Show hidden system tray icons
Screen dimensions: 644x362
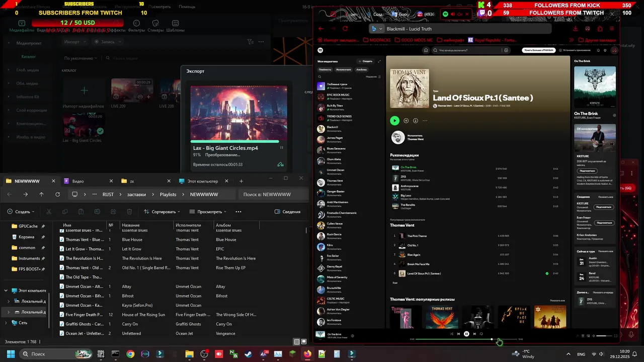click(x=568, y=354)
